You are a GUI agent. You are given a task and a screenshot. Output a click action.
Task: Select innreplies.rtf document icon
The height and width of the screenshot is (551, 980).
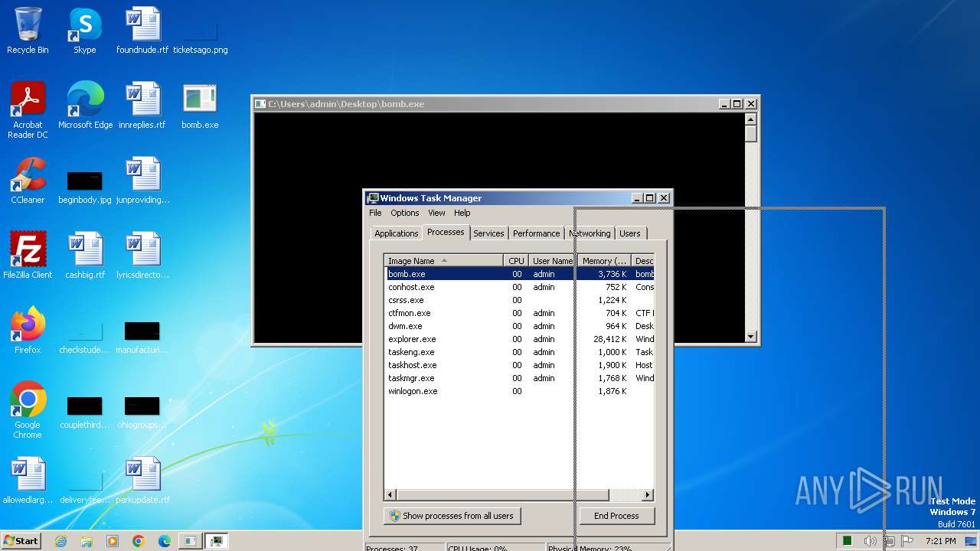(x=142, y=106)
